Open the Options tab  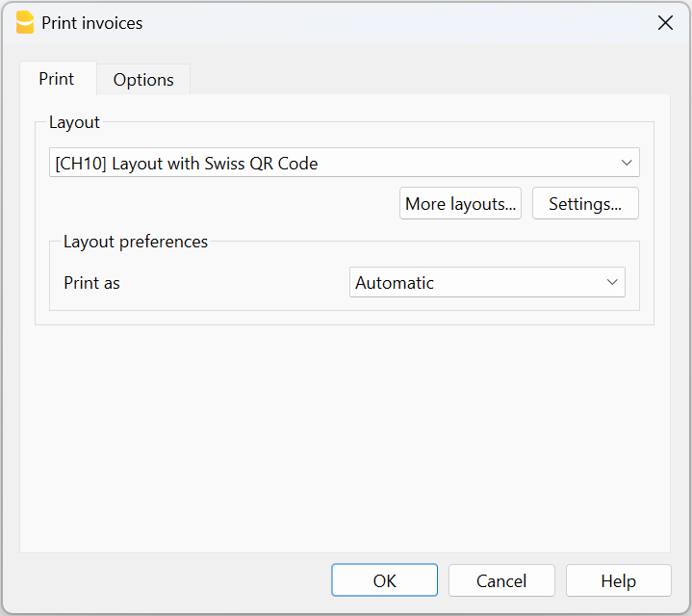143,80
